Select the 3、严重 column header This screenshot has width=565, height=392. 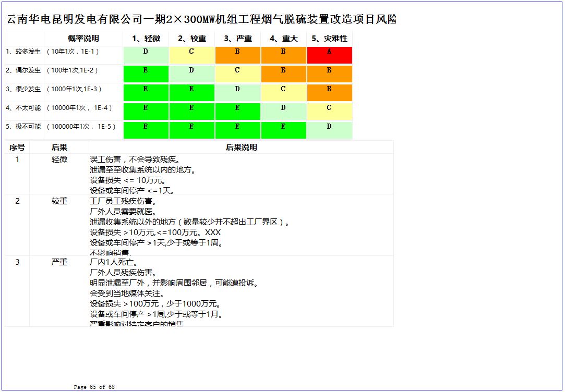click(237, 39)
